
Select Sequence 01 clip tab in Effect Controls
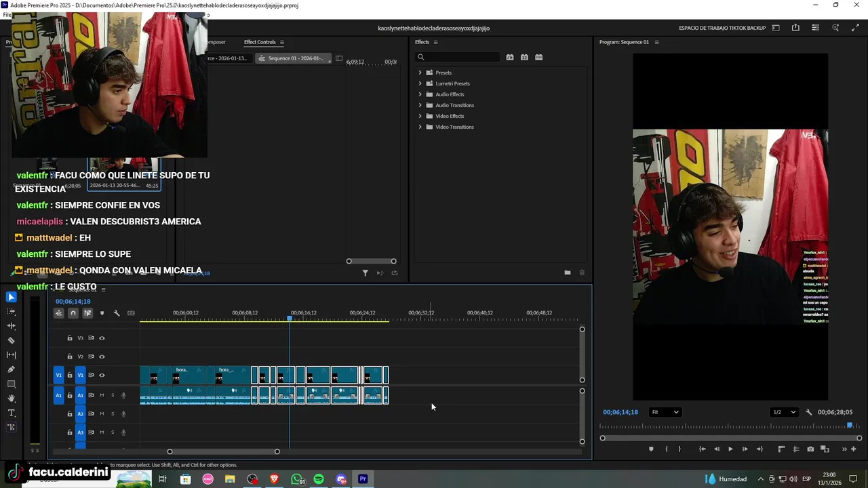pyautogui.click(x=294, y=58)
